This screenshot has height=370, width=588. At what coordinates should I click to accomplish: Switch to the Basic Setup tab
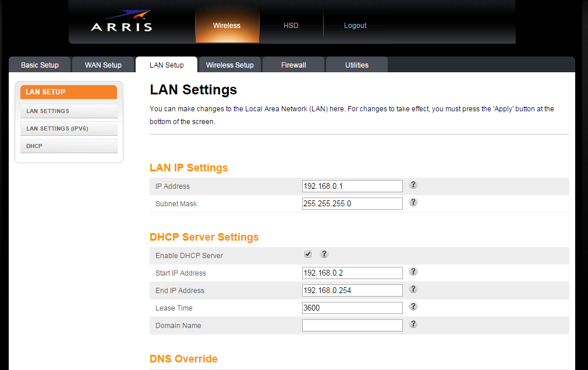40,65
